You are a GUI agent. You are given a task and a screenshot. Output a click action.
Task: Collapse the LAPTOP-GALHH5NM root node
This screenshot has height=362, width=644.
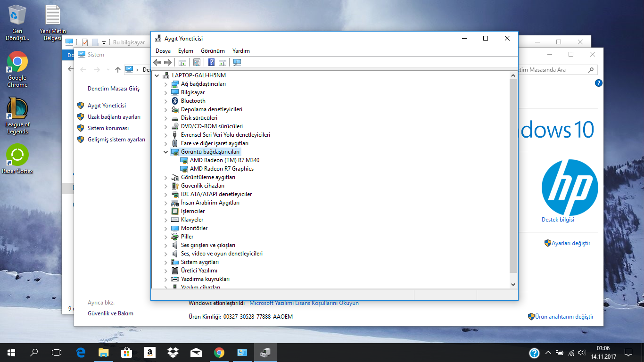pyautogui.click(x=157, y=75)
